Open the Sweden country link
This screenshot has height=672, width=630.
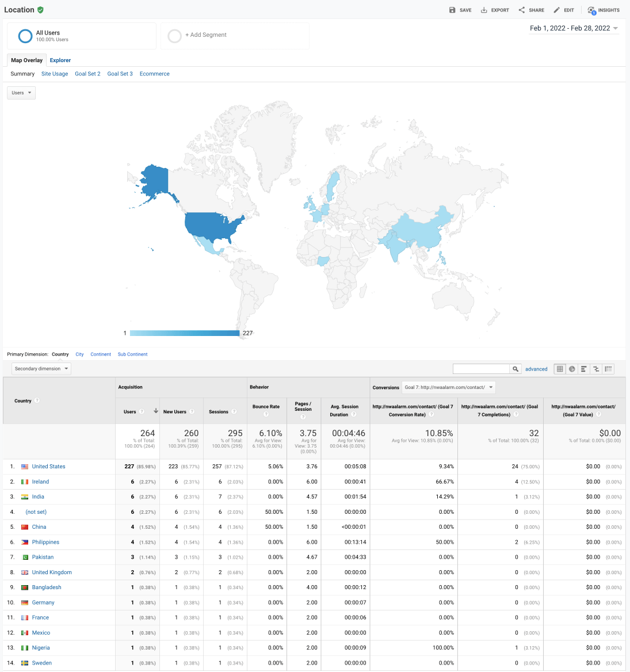click(x=41, y=663)
